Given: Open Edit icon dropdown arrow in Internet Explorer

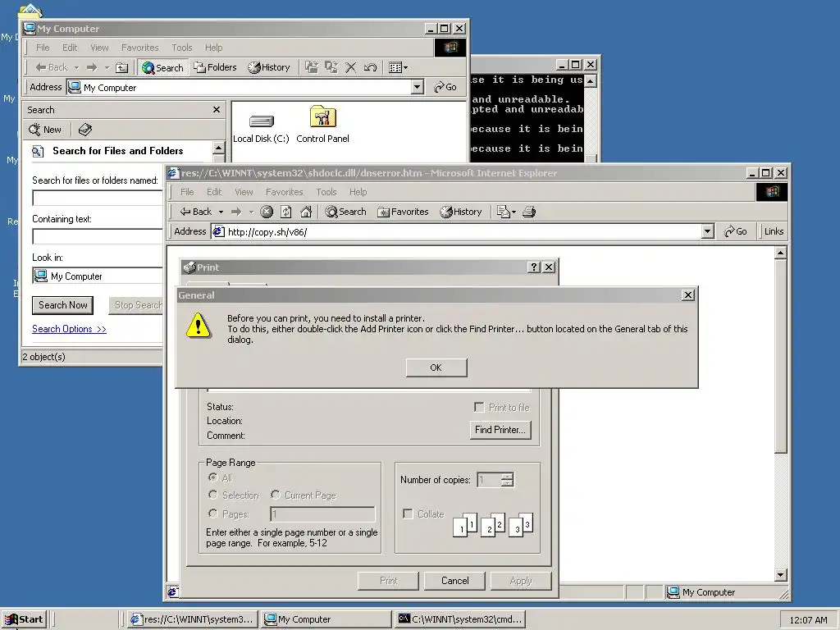Looking at the screenshot, I should pyautogui.click(x=514, y=212).
